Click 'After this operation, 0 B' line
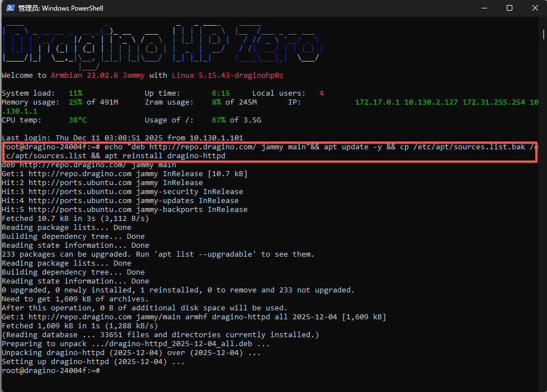Image resolution: width=547 pixels, height=392 pixels. (145, 308)
